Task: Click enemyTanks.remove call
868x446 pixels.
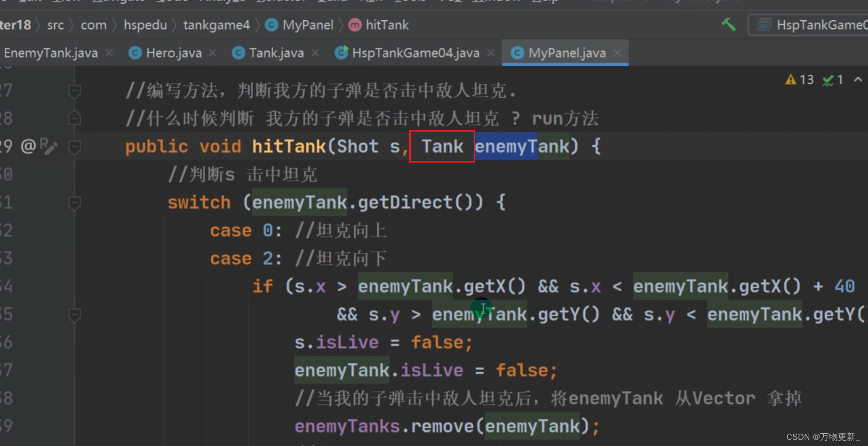Action: pos(447,426)
